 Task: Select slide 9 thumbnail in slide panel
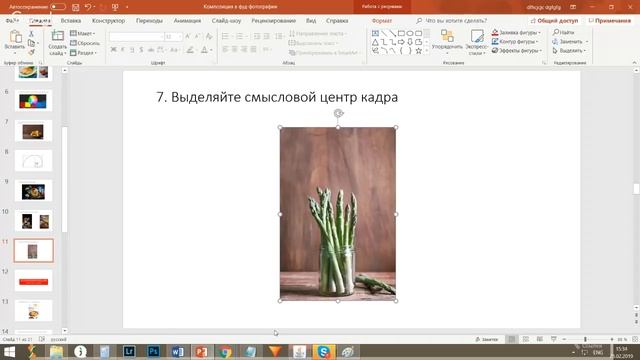point(33,191)
